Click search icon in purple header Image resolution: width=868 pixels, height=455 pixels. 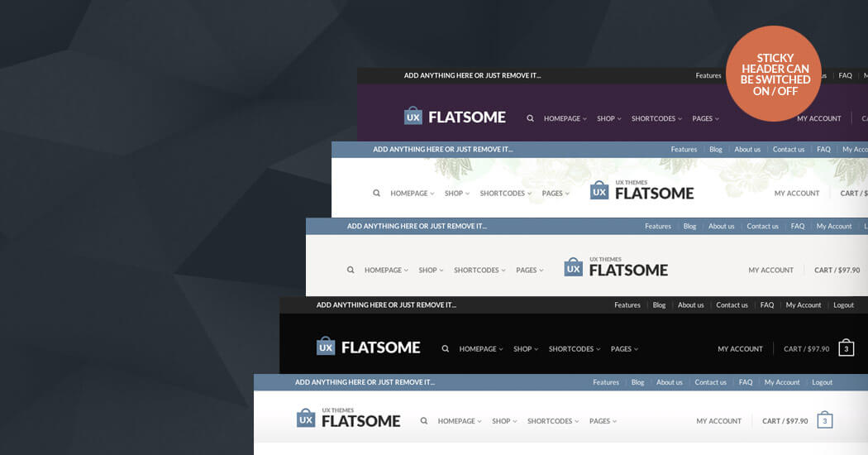tap(530, 118)
